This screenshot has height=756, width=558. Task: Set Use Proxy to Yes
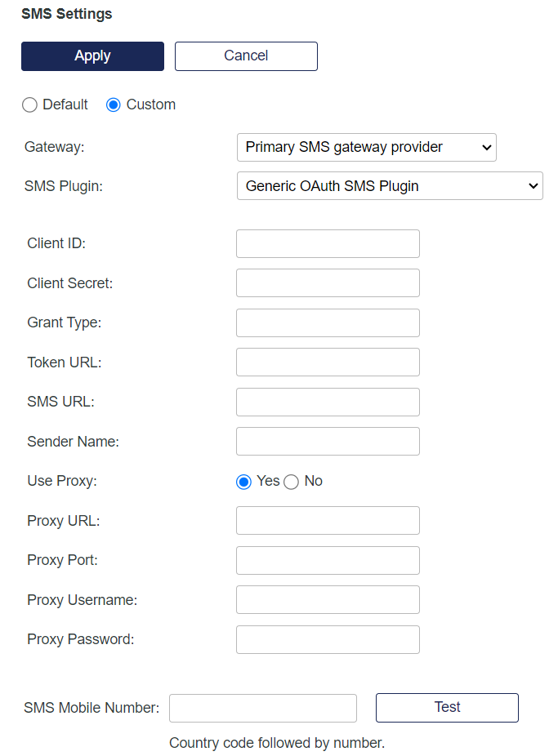243,482
